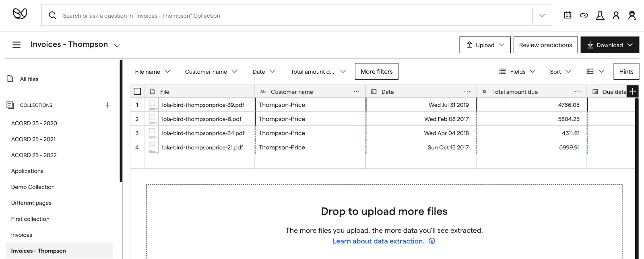
Task: Follow Learn about data extraction link
Action: [x=378, y=241]
